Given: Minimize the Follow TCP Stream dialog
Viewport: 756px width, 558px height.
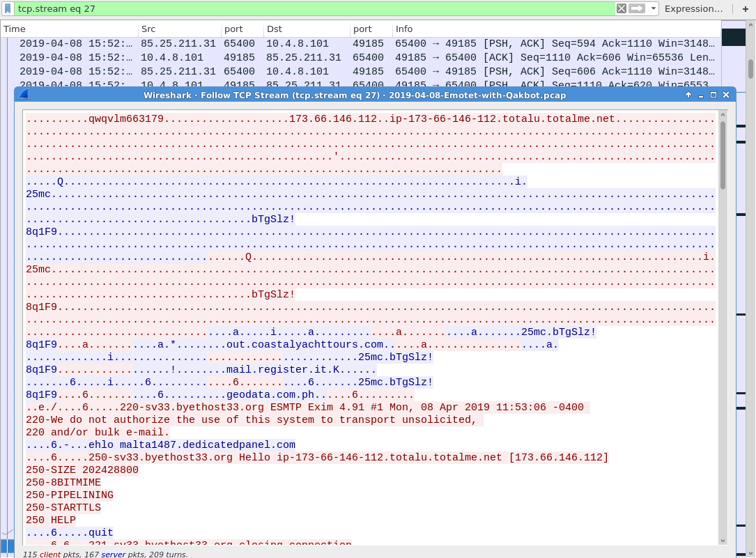Looking at the screenshot, I should pyautogui.click(x=700, y=95).
